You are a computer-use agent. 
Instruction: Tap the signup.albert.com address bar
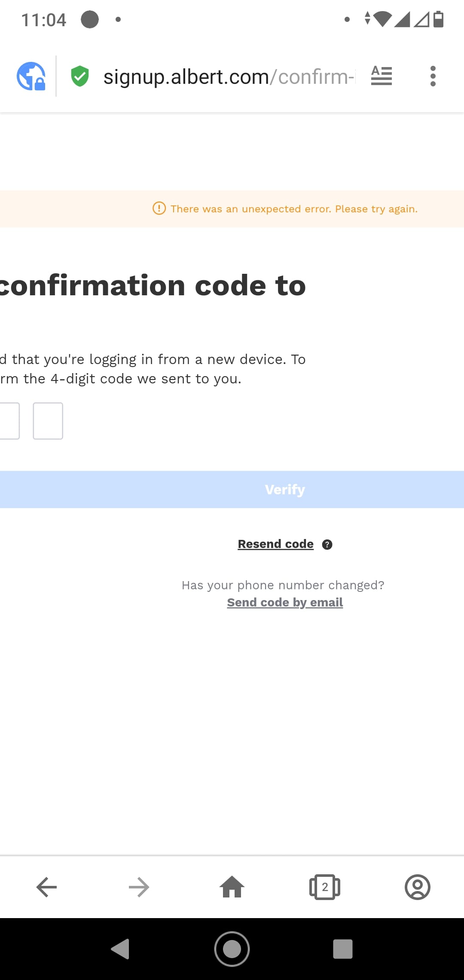pos(229,77)
